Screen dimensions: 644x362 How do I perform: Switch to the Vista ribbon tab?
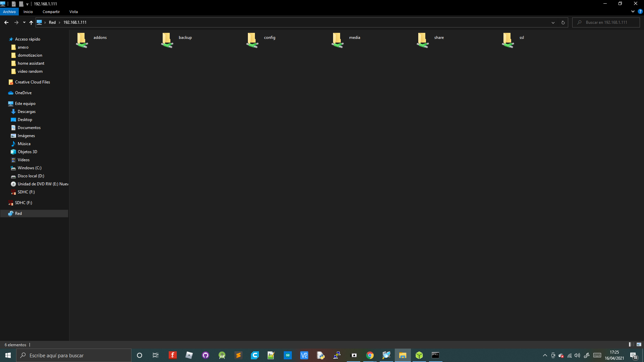tap(73, 12)
